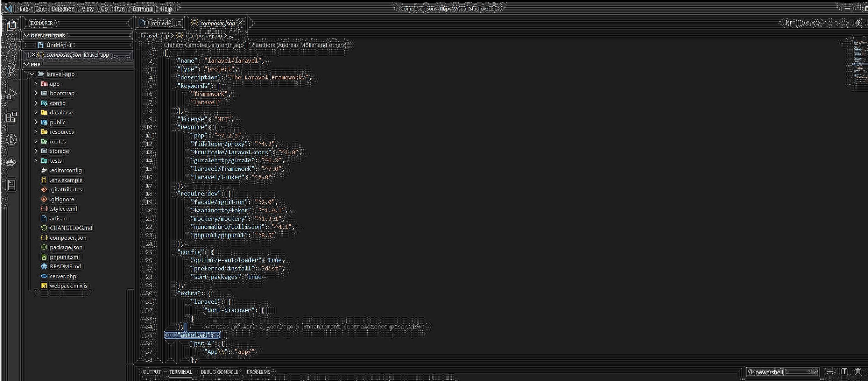Switch to the Untitled-1 tab
This screenshot has width=868, height=381.
click(160, 23)
